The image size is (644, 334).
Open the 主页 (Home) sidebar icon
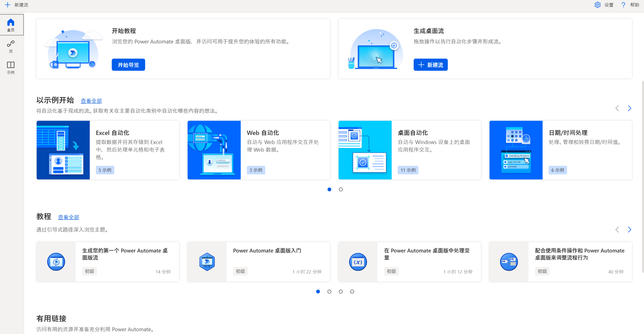click(11, 25)
